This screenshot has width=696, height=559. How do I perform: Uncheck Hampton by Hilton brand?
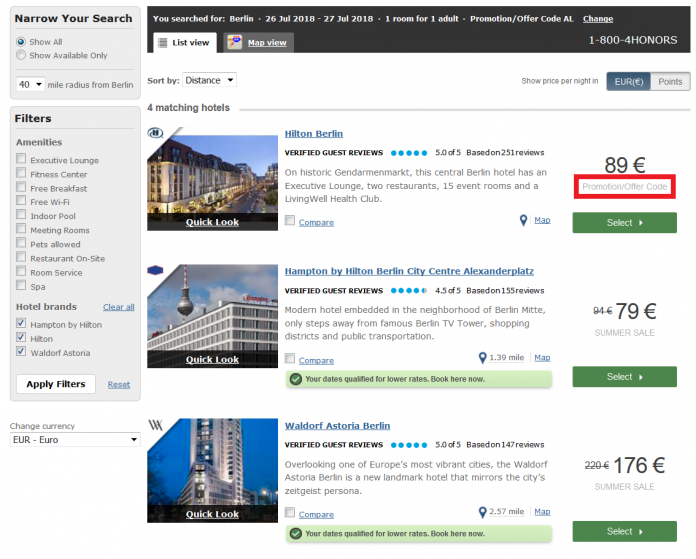click(x=21, y=323)
